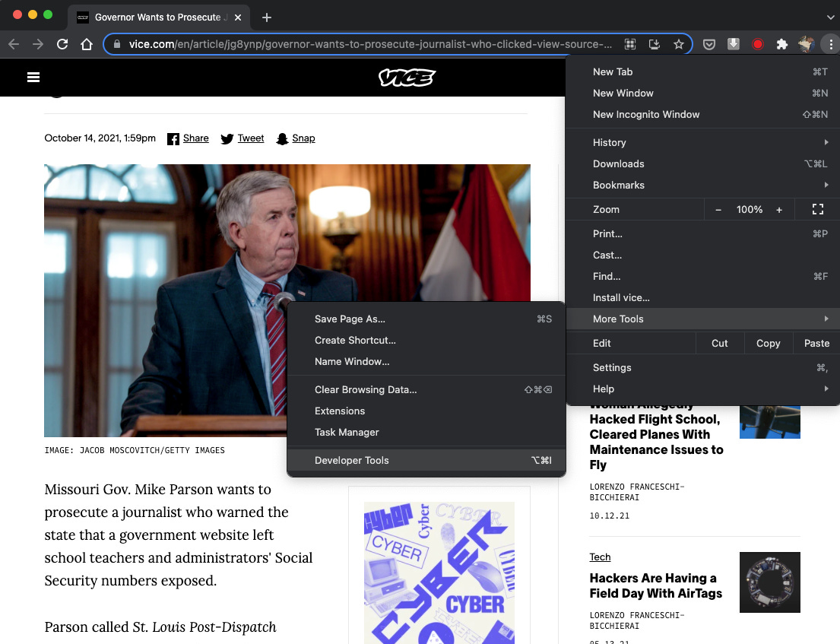840x644 pixels.
Task: Expand the Help submenu
Action: [703, 389]
